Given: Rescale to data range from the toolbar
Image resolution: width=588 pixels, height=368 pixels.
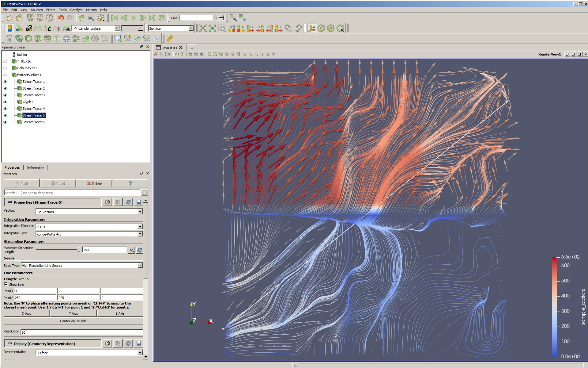Looking at the screenshot, I should pos(38,28).
